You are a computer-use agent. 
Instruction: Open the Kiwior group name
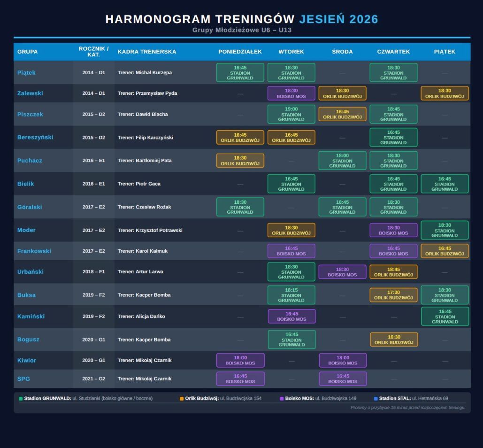click(26, 361)
